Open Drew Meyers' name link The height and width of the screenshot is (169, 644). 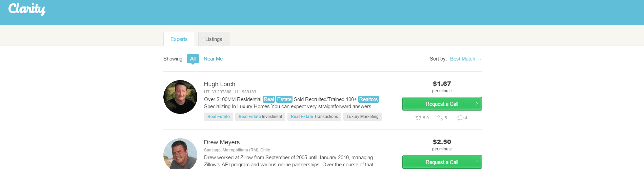[x=222, y=142]
